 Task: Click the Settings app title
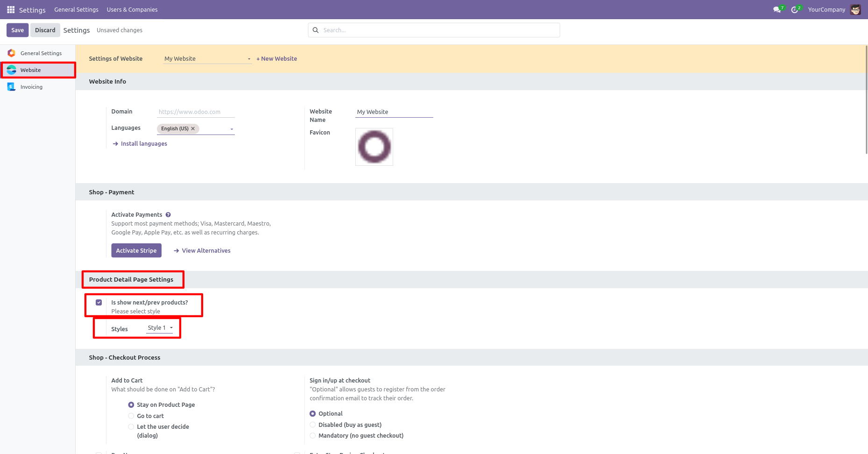[32, 10]
